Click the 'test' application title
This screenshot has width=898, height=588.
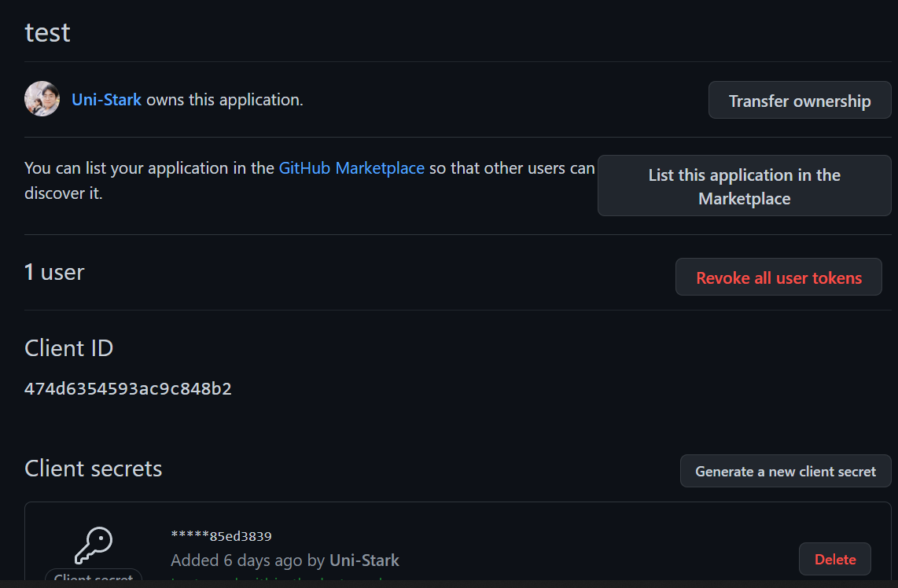coord(47,33)
